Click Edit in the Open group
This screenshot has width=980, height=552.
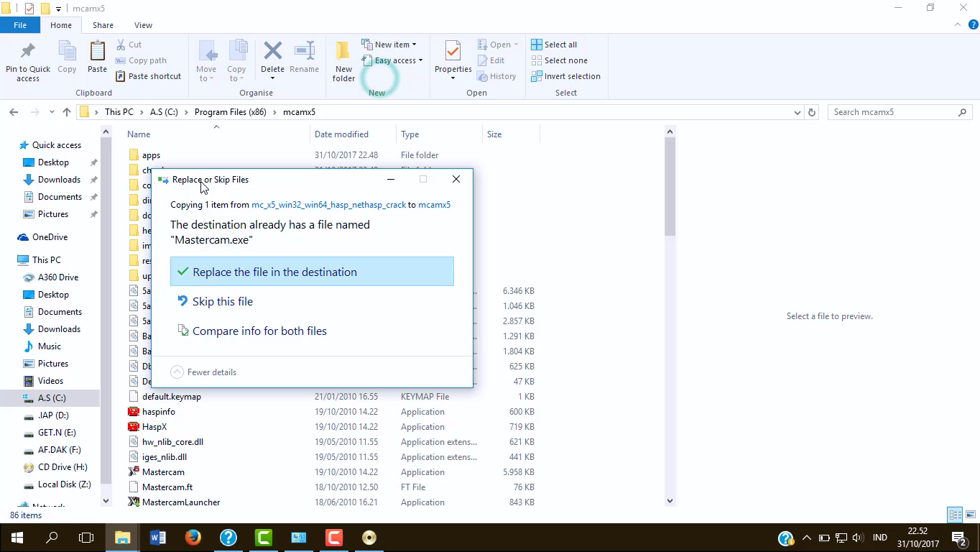point(491,60)
